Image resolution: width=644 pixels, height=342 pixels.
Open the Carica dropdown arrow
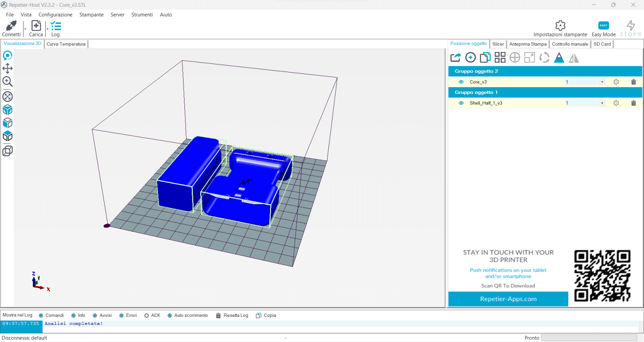(x=47, y=28)
